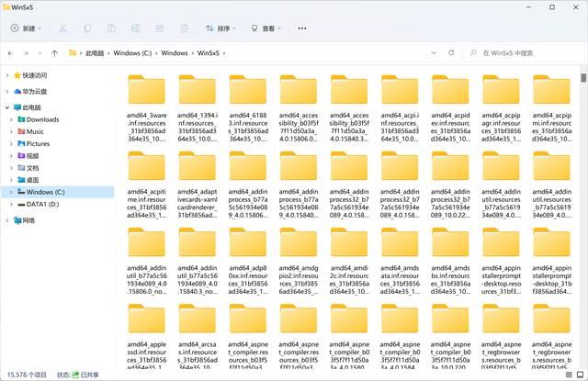Image resolution: width=588 pixels, height=381 pixels.
Task: Select folder amd64_acpitime.inf.resources
Action: coord(147,185)
